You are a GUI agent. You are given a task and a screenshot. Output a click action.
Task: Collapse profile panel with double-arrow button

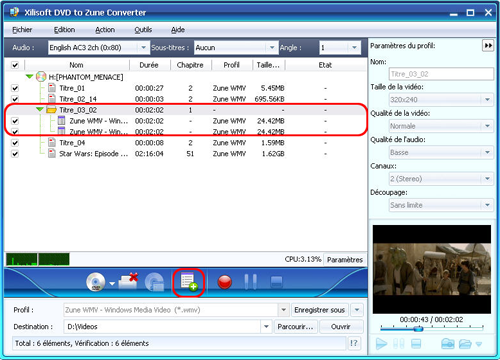[488, 45]
